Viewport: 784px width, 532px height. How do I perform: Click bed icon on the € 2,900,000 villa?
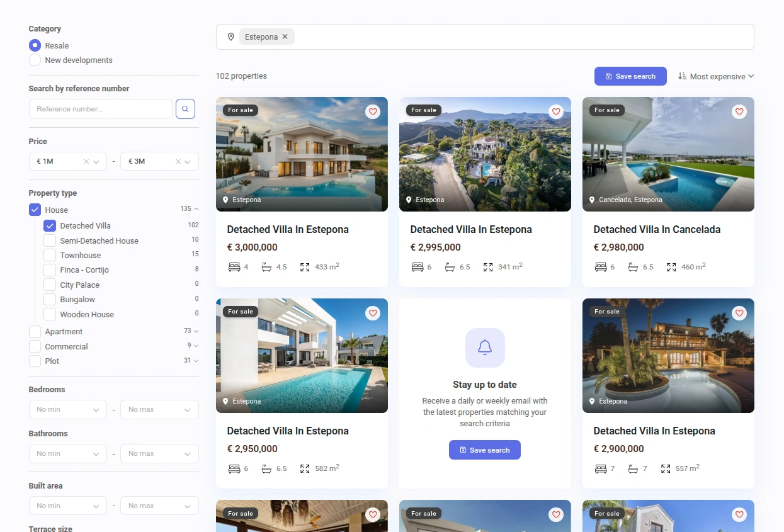601,468
